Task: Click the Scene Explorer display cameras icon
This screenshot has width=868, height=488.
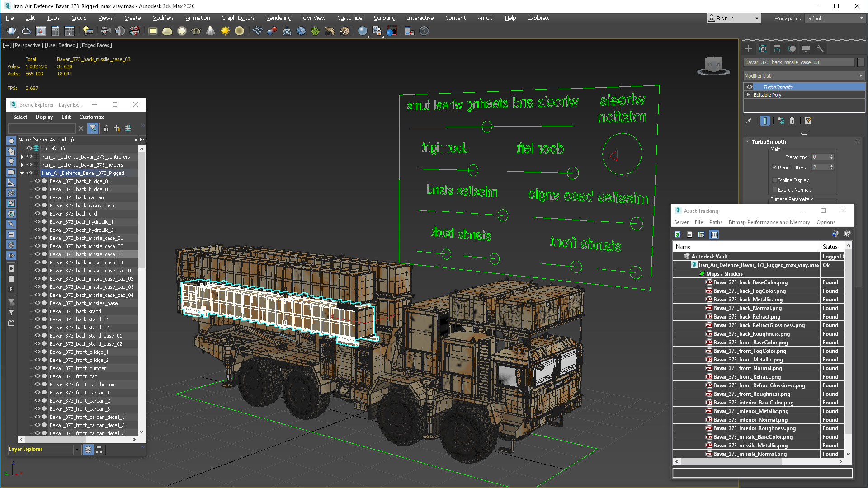Action: 11,172
